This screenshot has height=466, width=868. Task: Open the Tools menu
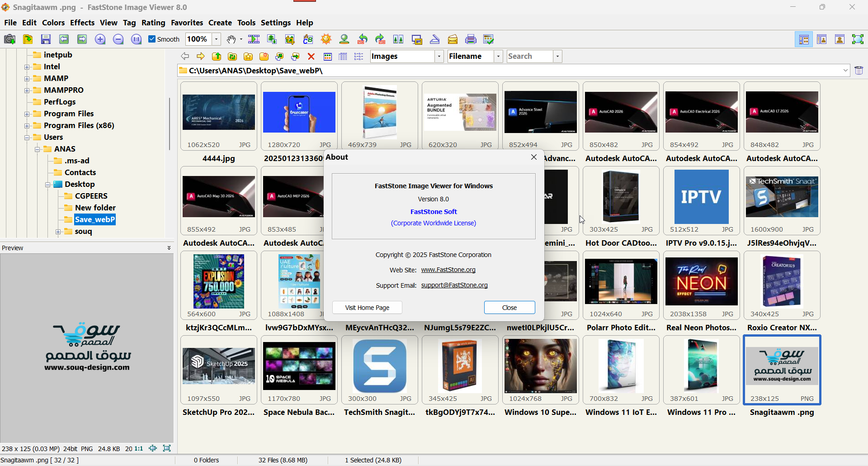[246, 23]
